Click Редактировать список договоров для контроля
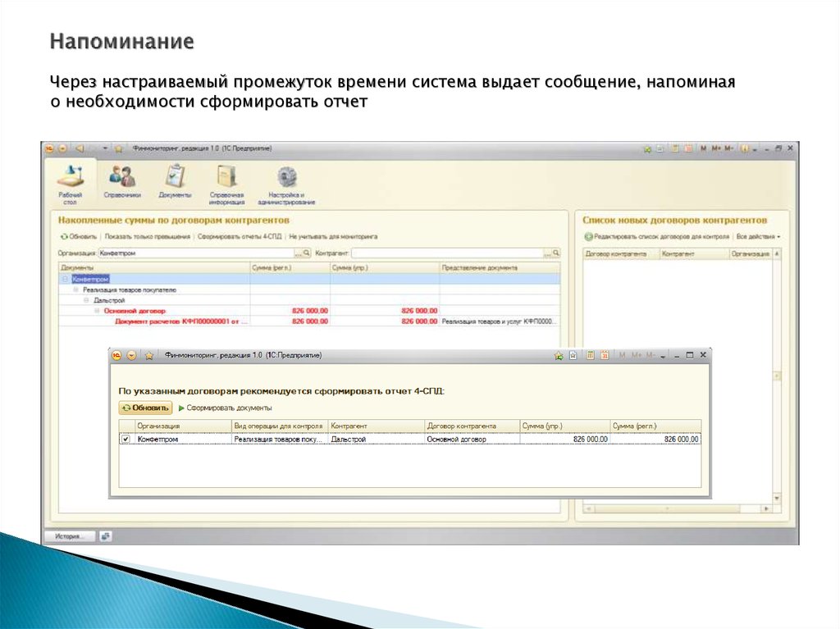The height and width of the screenshot is (629, 840). click(657, 236)
